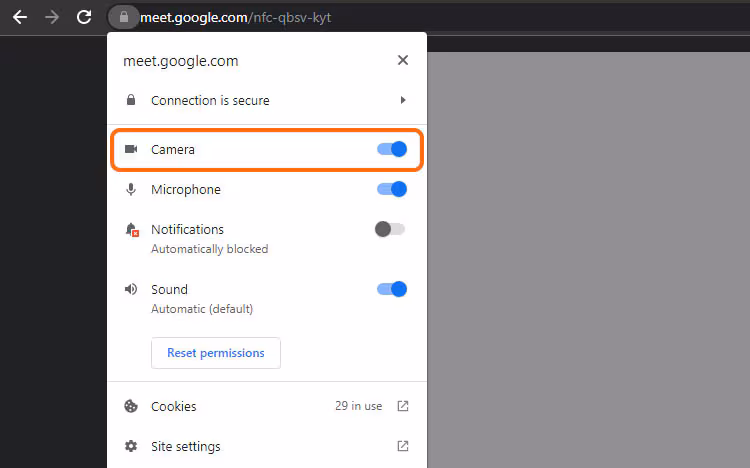Screen dimensions: 750x468
Task: Click the camera icon in permissions
Action: pyautogui.click(x=131, y=149)
